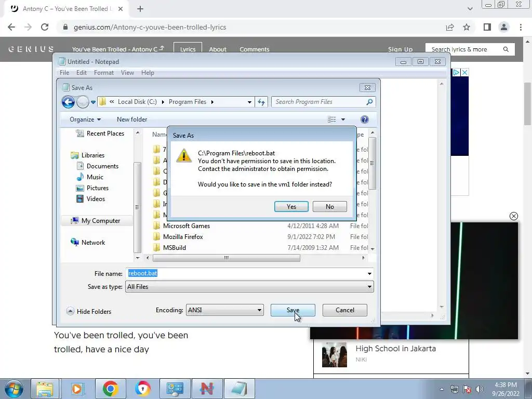The width and height of the screenshot is (532, 399).
Task: Open Notepad's View menu
Action: (128, 73)
